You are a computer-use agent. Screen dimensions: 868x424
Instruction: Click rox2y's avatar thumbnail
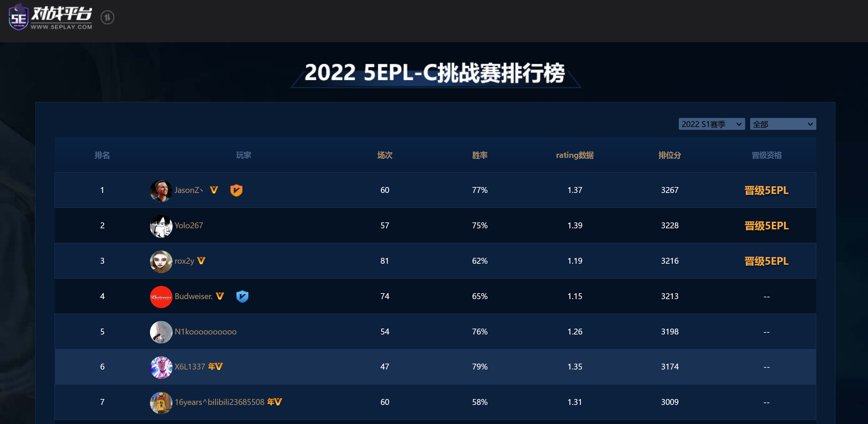161,262
